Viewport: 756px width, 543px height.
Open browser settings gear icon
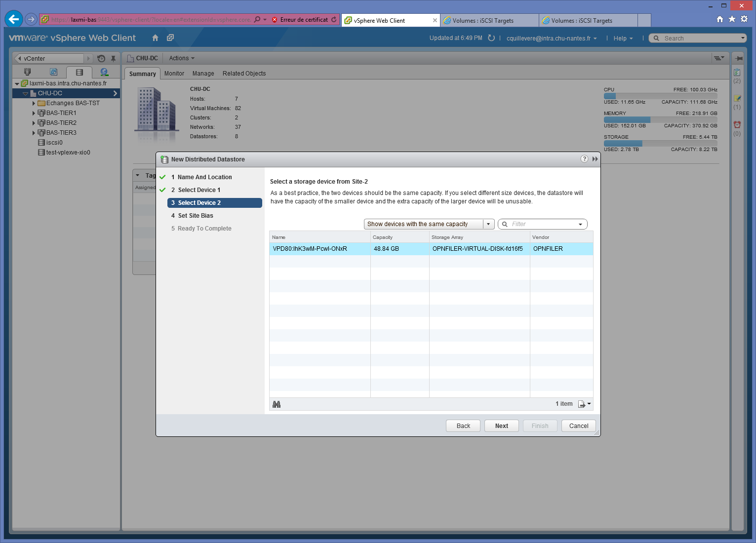pos(744,19)
